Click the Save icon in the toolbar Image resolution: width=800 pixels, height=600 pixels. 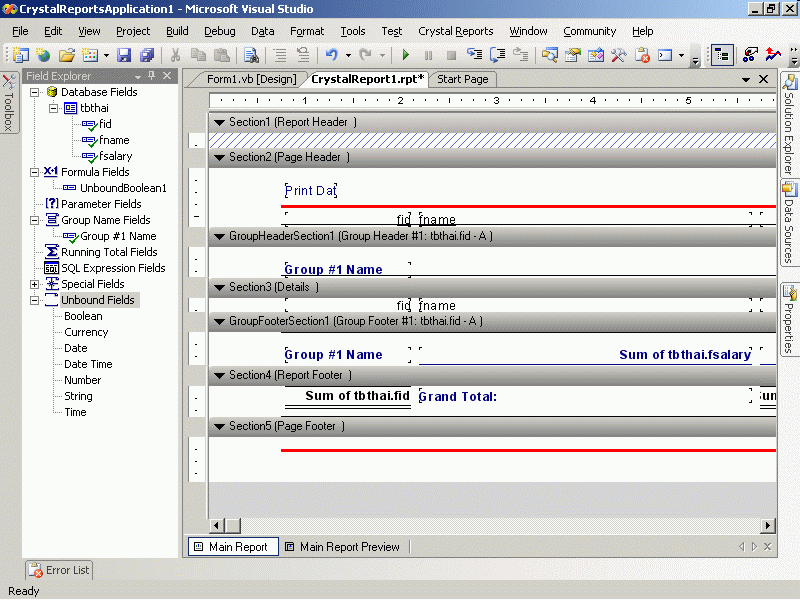click(124, 55)
